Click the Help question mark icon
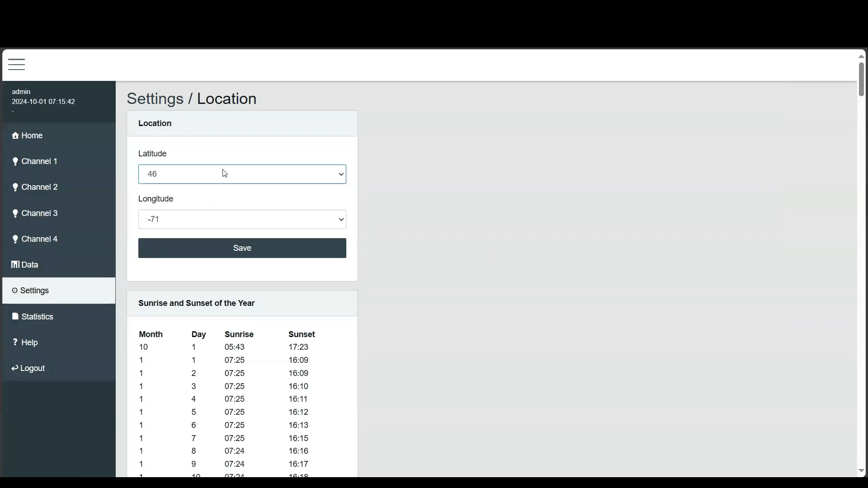The height and width of the screenshot is (488, 868). pyautogui.click(x=14, y=342)
